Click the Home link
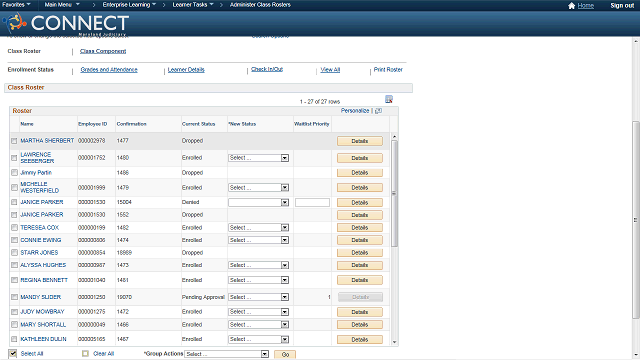 586,5
